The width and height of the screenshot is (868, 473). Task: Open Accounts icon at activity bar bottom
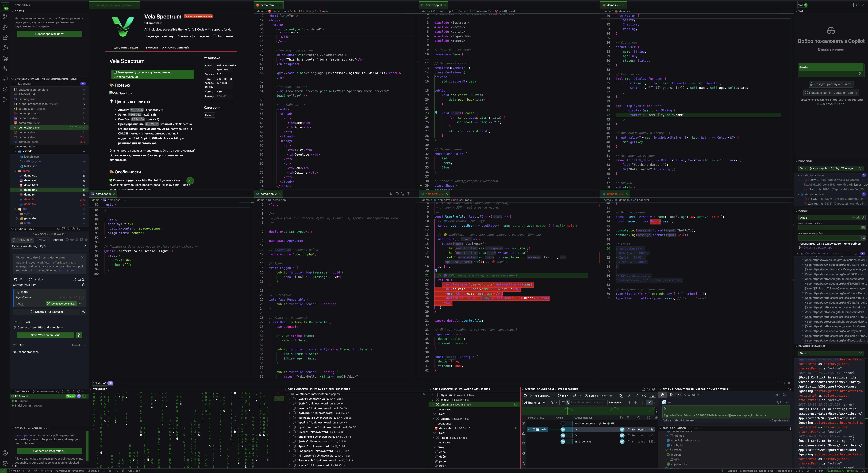(5, 453)
